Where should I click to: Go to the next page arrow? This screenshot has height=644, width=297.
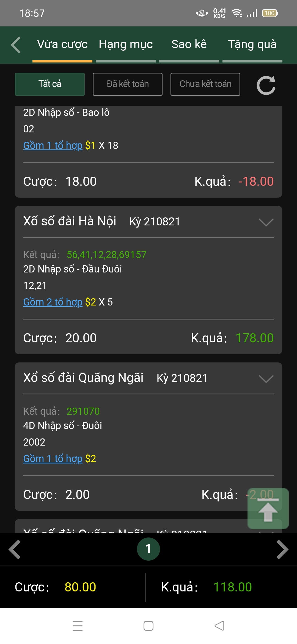282,550
